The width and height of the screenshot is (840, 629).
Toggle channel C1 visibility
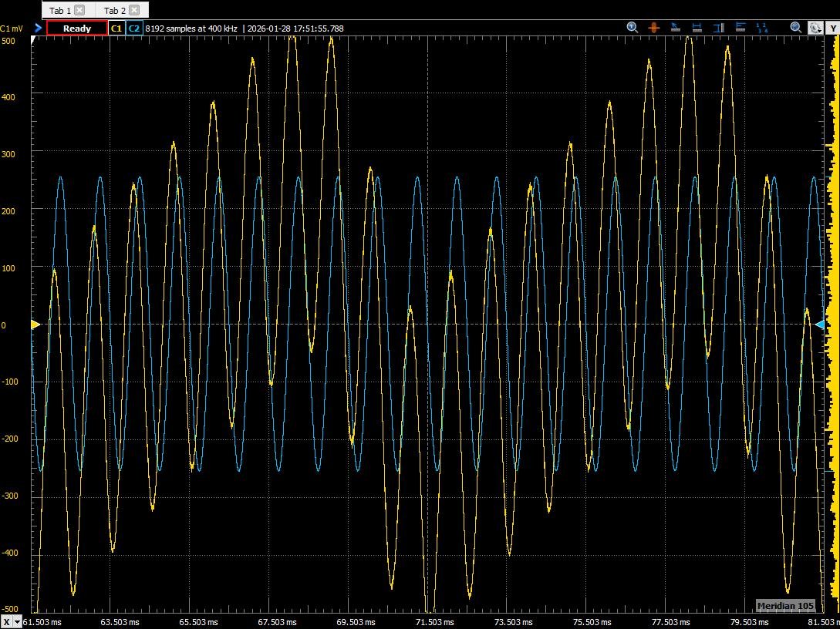(116, 28)
